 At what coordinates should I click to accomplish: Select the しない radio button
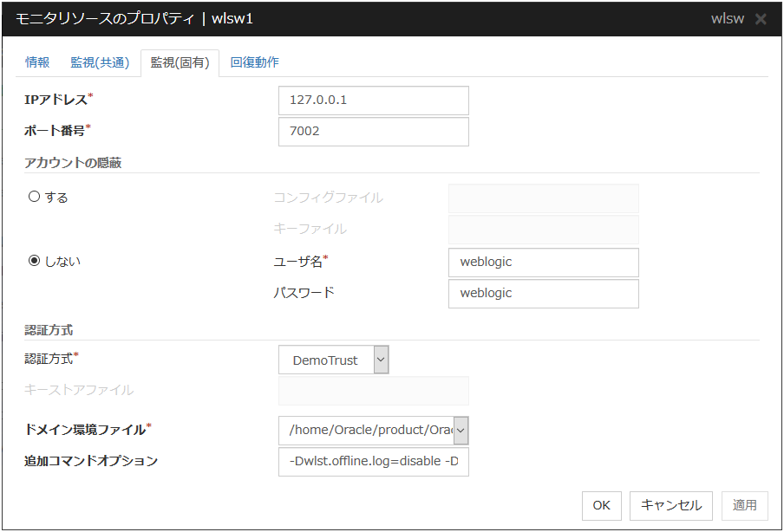click(35, 261)
